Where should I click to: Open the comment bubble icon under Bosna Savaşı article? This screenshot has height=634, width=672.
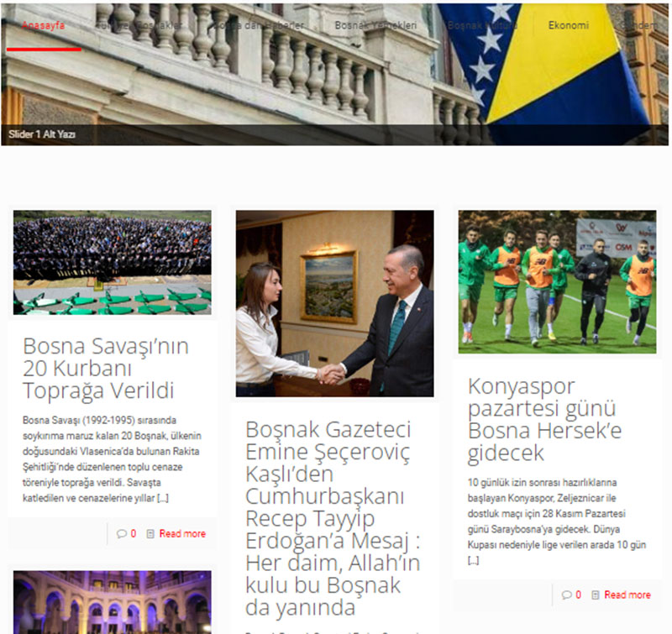[123, 535]
